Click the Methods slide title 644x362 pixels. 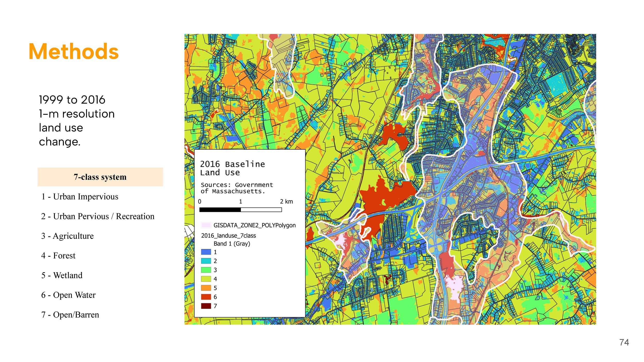click(x=74, y=52)
